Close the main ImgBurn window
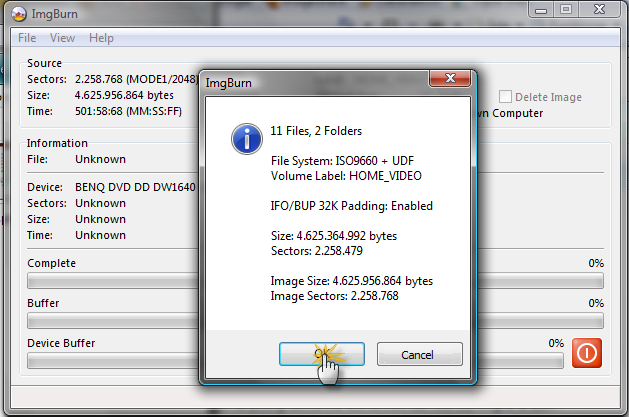This screenshot has height=417, width=629. (599, 10)
